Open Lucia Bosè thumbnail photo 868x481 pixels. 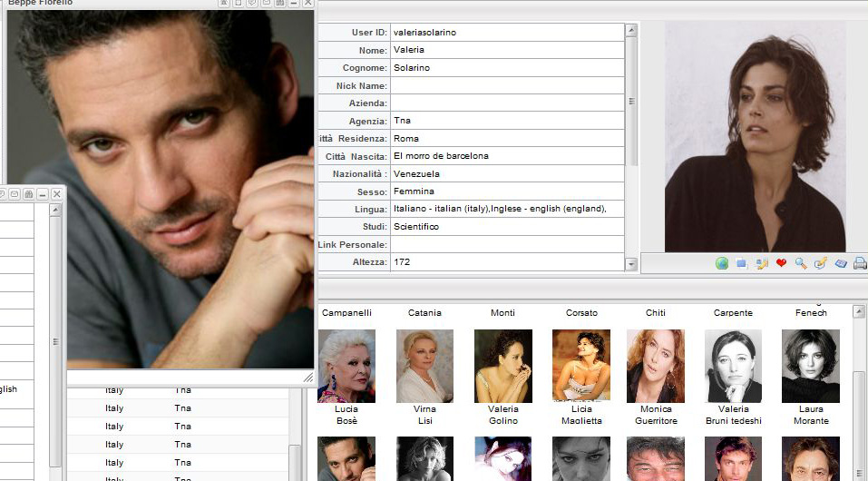[346, 366]
